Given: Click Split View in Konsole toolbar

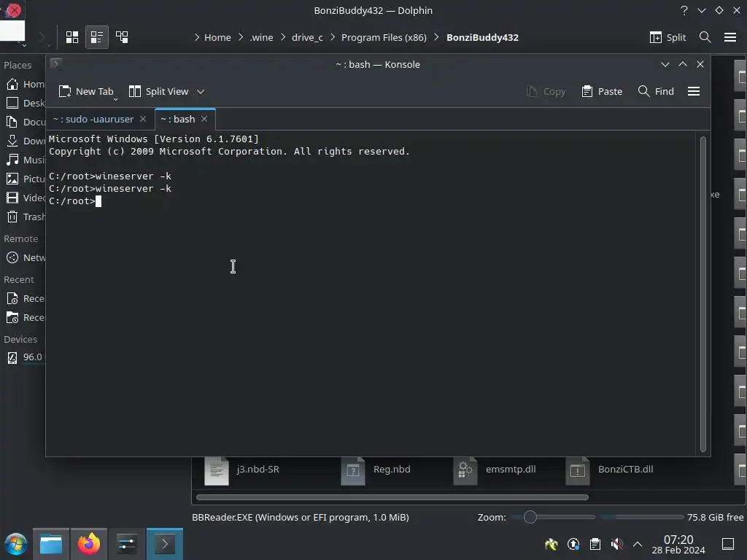Looking at the screenshot, I should (158, 91).
